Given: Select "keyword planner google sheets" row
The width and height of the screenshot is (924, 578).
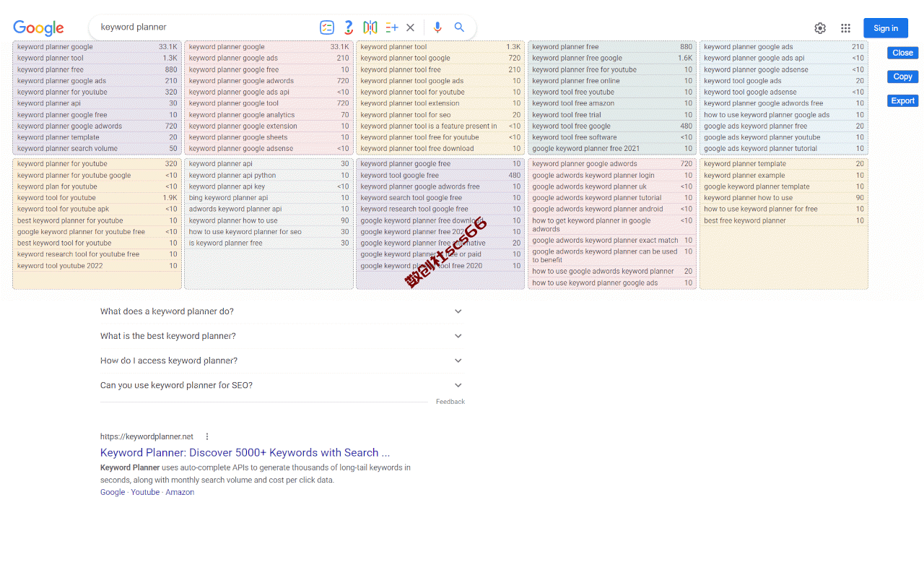Looking at the screenshot, I should [x=269, y=137].
